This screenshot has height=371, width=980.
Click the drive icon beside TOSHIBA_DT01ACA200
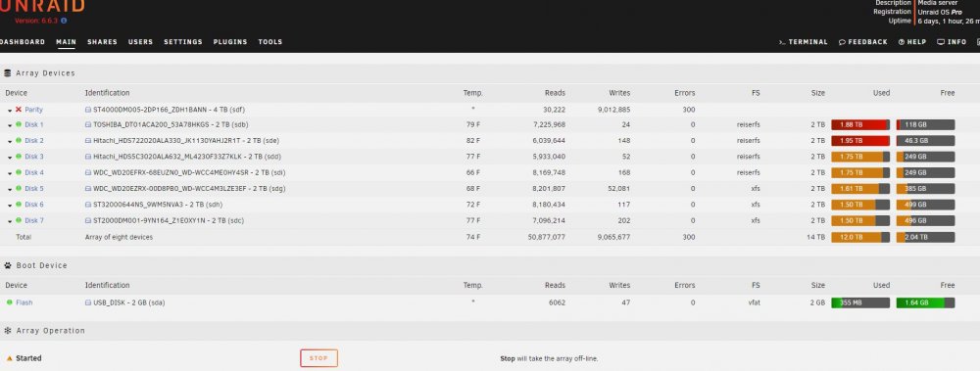click(x=88, y=124)
